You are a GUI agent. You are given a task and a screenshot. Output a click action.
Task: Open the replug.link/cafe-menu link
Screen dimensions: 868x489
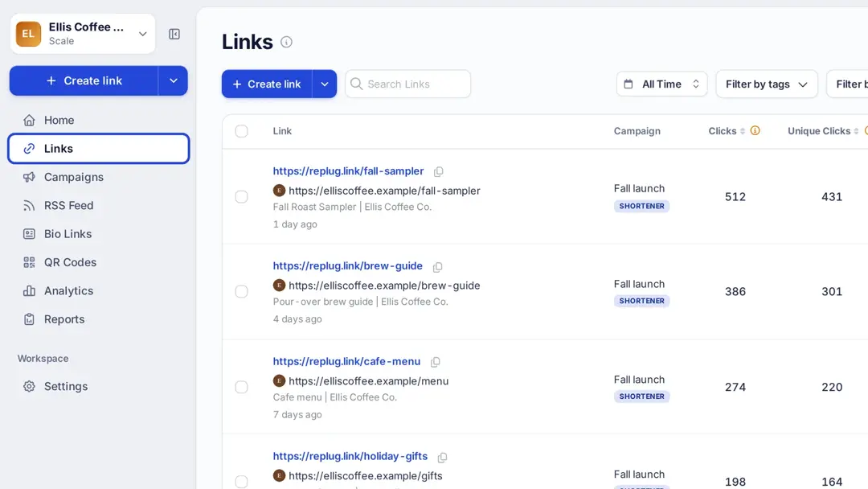(x=346, y=361)
